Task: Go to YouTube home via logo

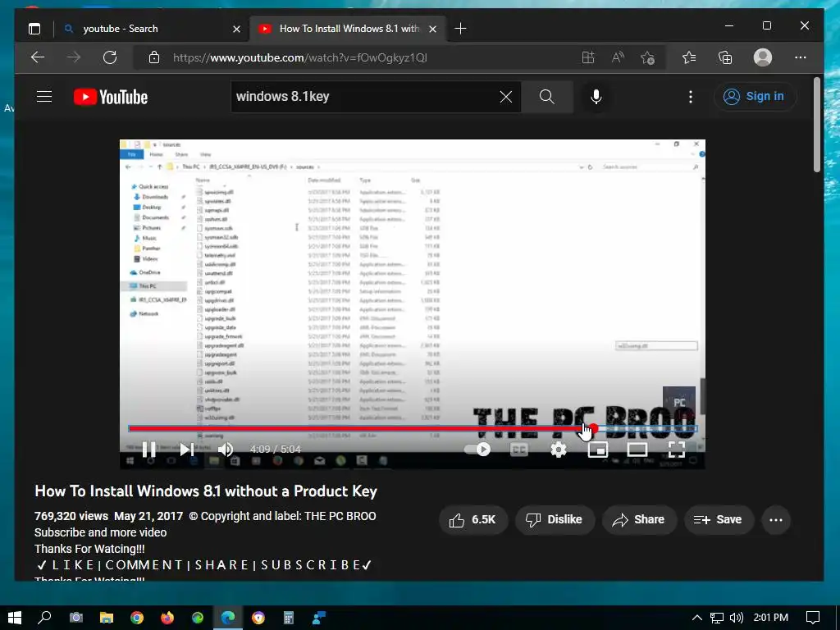Action: pyautogui.click(x=111, y=97)
